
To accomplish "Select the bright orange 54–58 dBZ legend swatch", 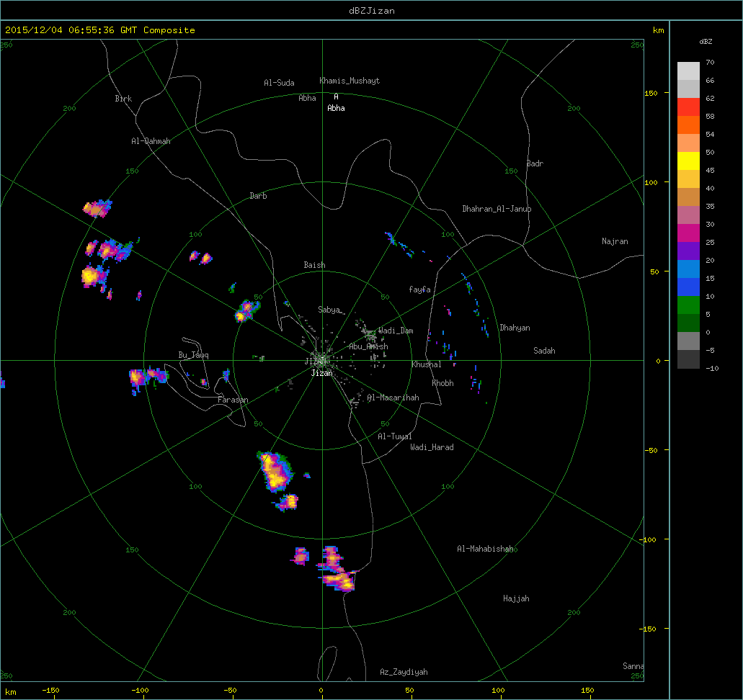I will [x=688, y=125].
